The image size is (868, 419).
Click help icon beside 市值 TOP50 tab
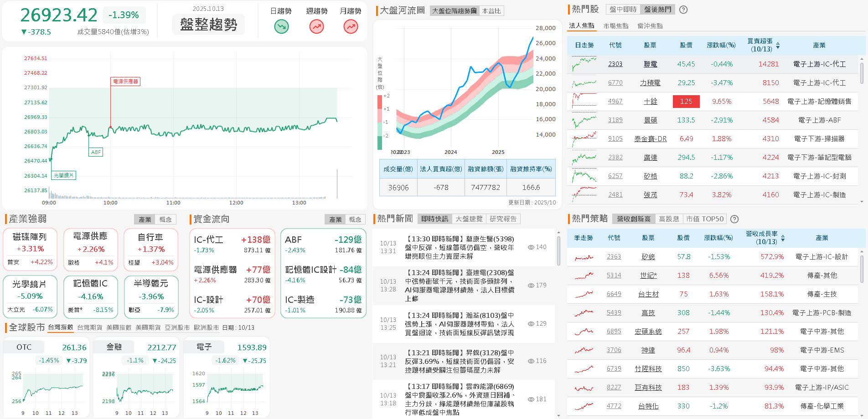pos(734,219)
